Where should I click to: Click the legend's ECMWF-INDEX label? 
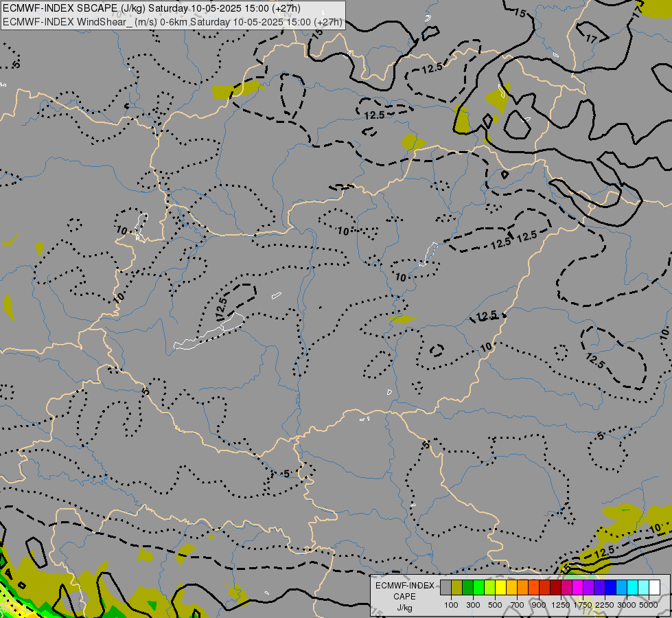pos(405,586)
